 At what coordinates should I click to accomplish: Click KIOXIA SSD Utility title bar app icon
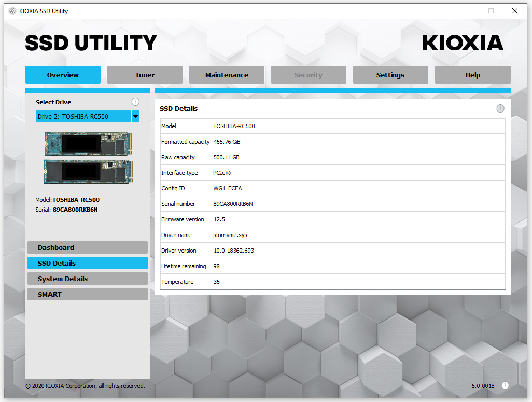[12, 11]
